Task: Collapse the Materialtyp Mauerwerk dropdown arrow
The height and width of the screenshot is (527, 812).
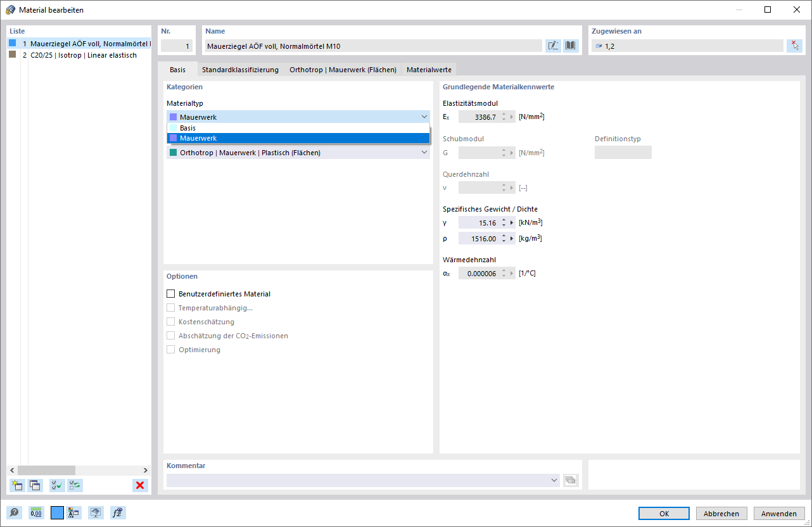Action: 424,117
